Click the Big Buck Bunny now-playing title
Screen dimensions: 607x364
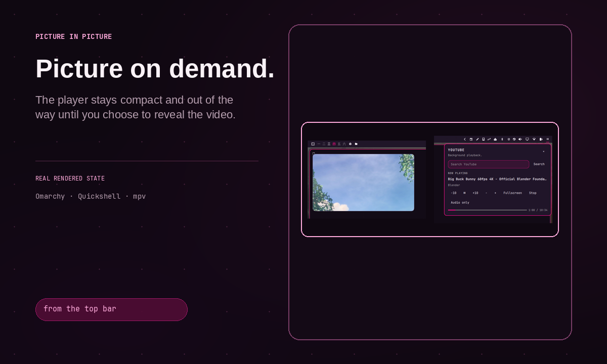point(497,179)
